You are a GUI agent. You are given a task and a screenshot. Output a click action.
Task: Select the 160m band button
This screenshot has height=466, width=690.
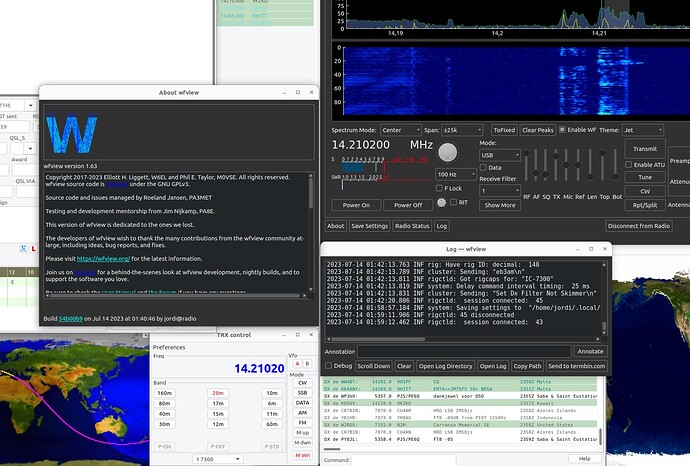coord(165,393)
